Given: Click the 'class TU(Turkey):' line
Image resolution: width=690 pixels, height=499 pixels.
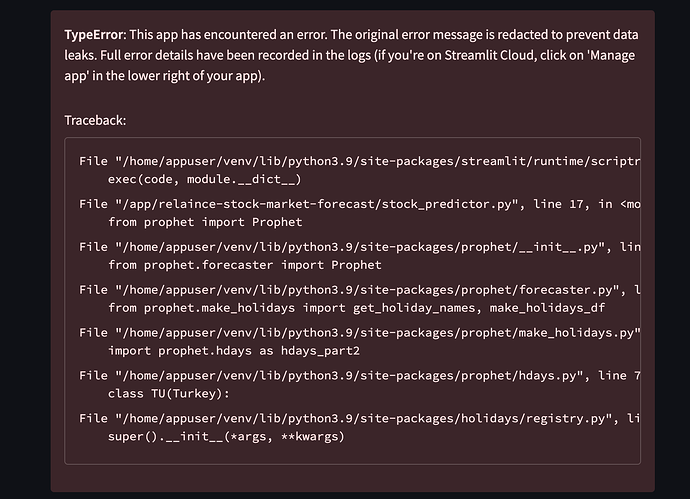Looking at the screenshot, I should point(172,394).
